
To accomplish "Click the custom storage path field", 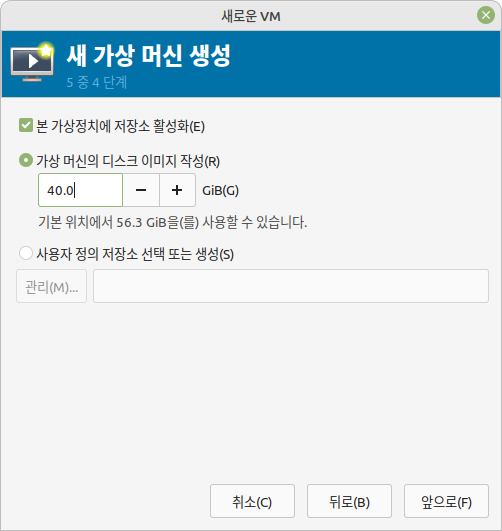I will click(291, 286).
